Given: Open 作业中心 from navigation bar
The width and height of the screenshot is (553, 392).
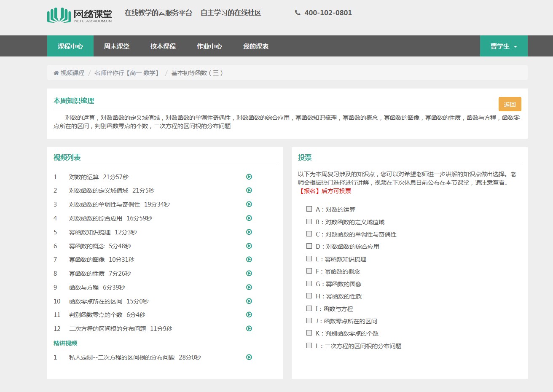Looking at the screenshot, I should tap(209, 46).
